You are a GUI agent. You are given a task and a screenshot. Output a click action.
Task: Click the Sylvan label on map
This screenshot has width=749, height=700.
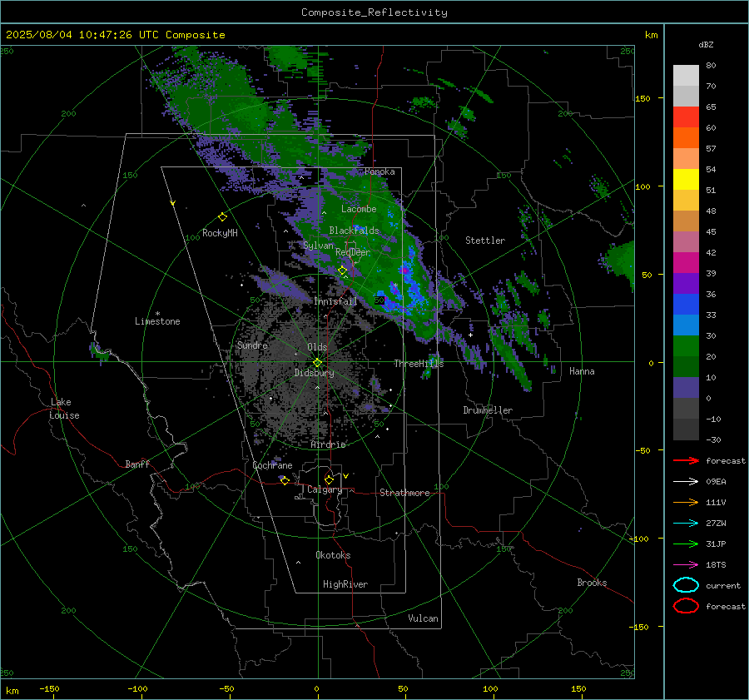[x=318, y=246]
